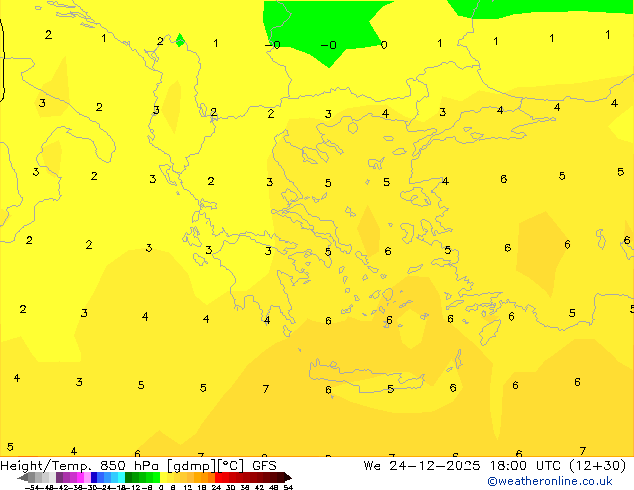The height and width of the screenshot is (490, 634).
Task: Pick the bright yellow legend swatch above 0
Action: tap(163, 477)
